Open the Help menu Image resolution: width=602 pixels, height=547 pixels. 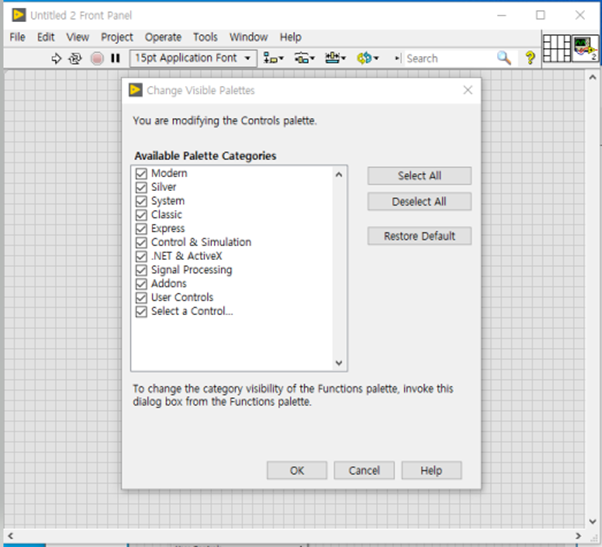coord(290,37)
